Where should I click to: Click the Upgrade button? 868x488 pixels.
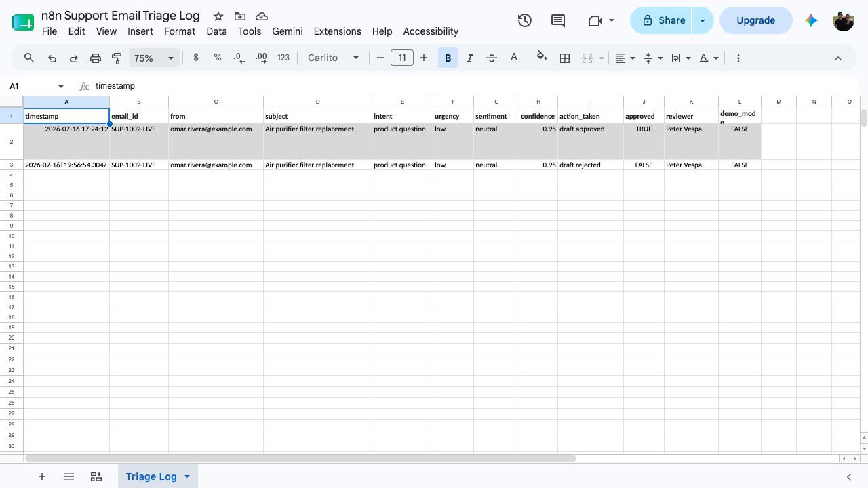[x=755, y=20]
